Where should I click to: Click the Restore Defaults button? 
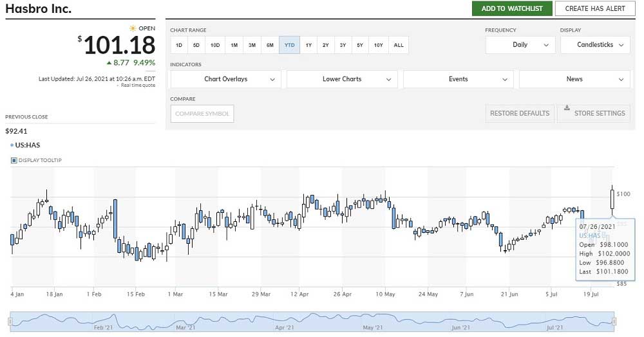[520, 114]
